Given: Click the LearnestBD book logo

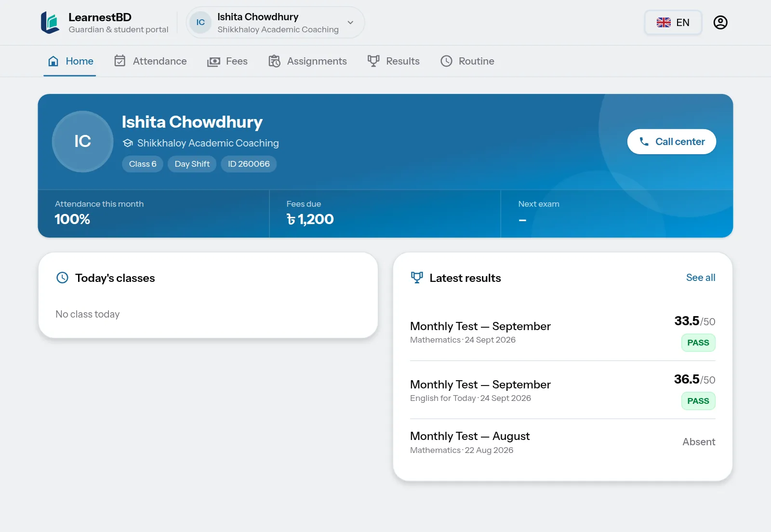Looking at the screenshot, I should 50,23.
